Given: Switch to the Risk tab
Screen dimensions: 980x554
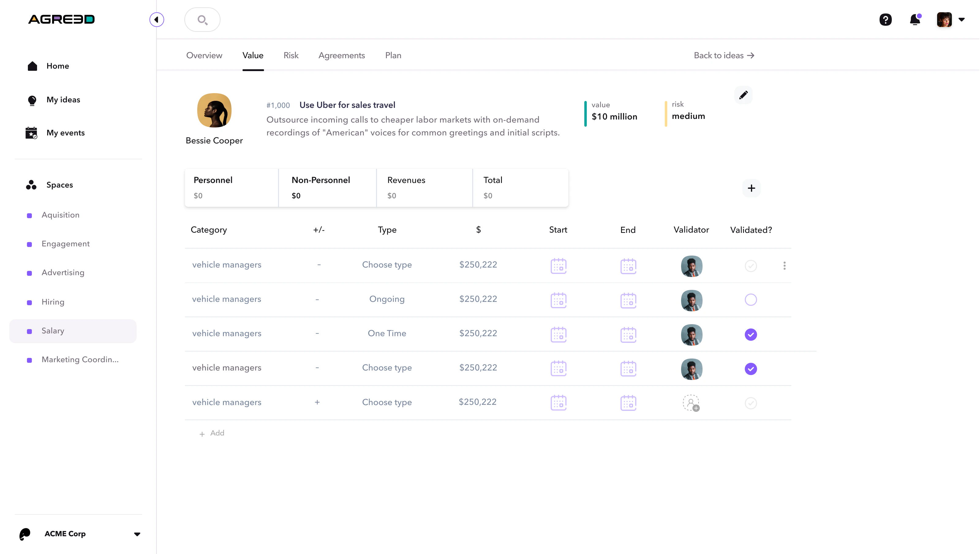Looking at the screenshot, I should [291, 55].
